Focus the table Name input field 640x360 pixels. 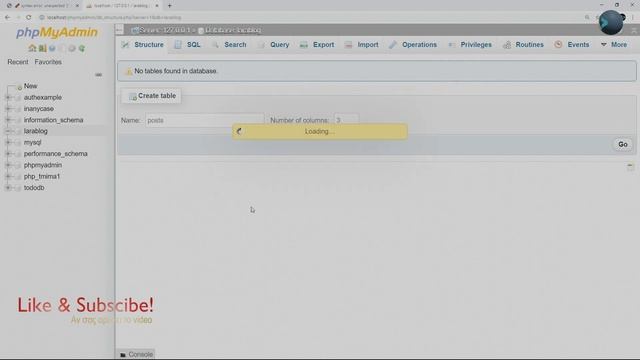click(x=205, y=120)
